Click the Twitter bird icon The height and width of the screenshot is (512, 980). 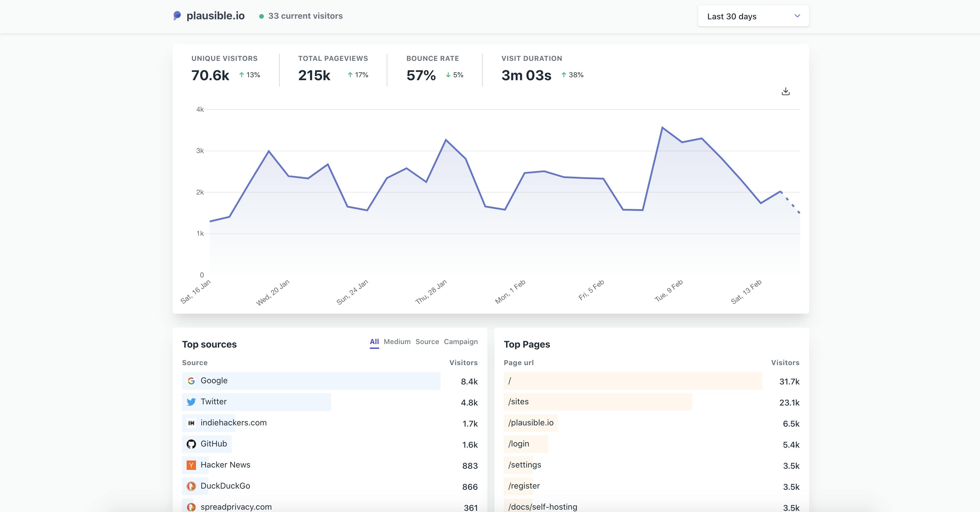tap(191, 402)
